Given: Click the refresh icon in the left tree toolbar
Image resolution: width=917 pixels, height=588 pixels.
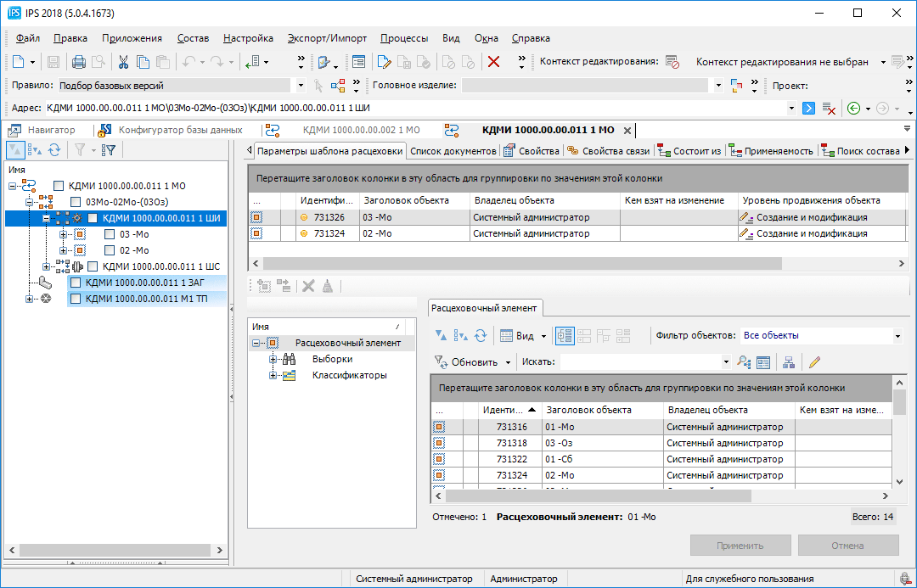Looking at the screenshot, I should click(x=54, y=150).
